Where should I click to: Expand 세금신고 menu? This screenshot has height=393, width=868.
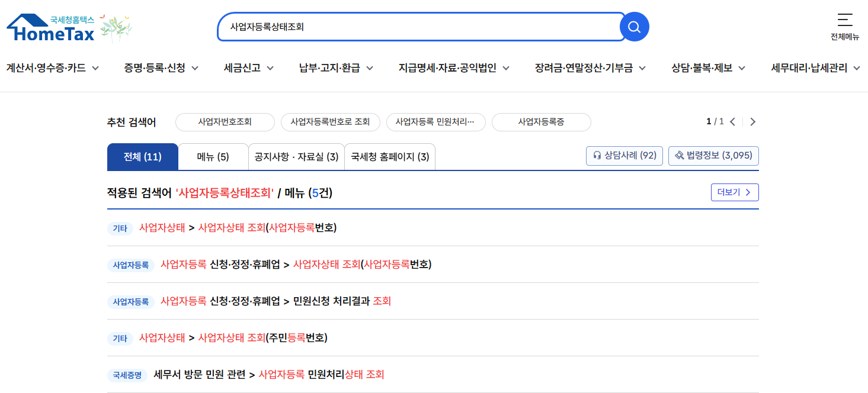[x=249, y=68]
